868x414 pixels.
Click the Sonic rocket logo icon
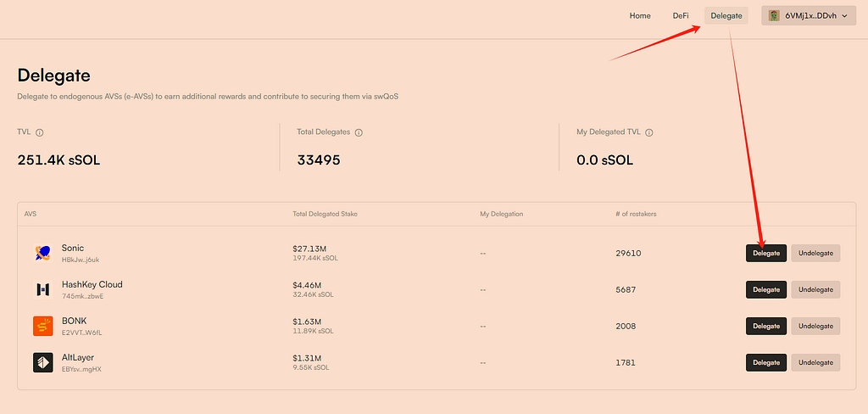42,254
